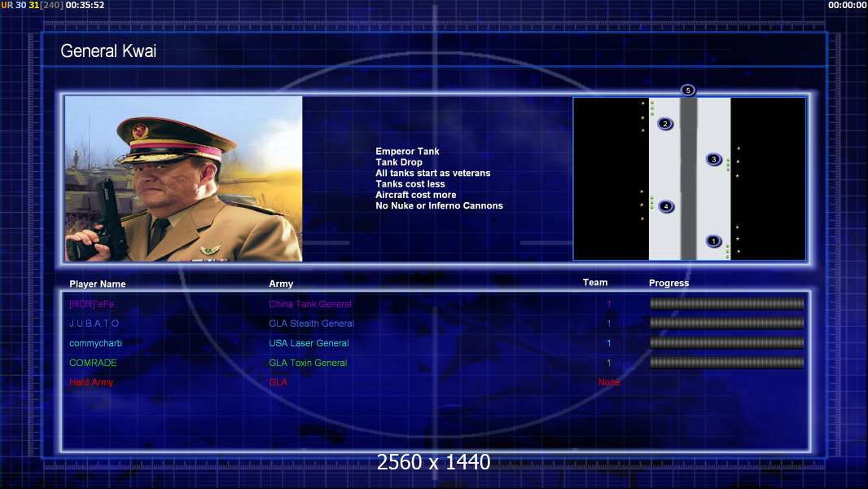Click start position marker 4 on minimap
Screen dimensions: 868x489
tap(666, 206)
